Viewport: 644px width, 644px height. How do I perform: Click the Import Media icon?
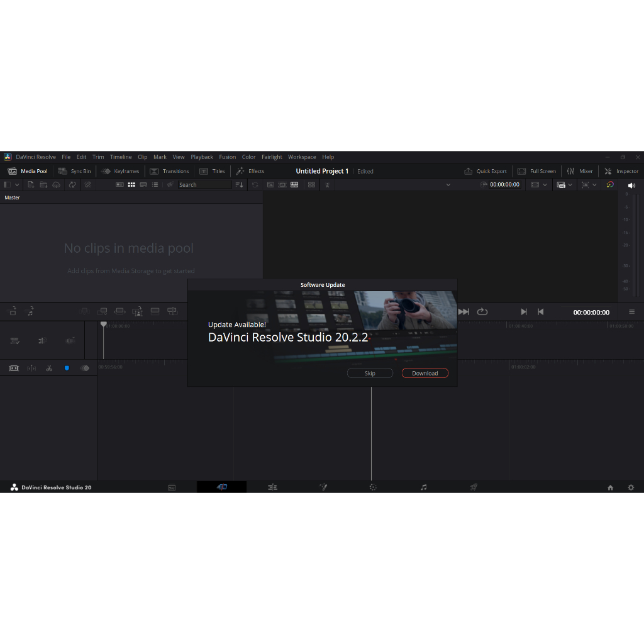(31, 185)
